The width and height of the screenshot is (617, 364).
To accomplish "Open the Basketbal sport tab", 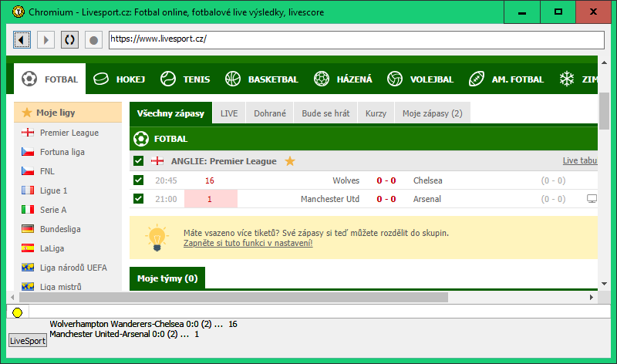I will coord(261,79).
